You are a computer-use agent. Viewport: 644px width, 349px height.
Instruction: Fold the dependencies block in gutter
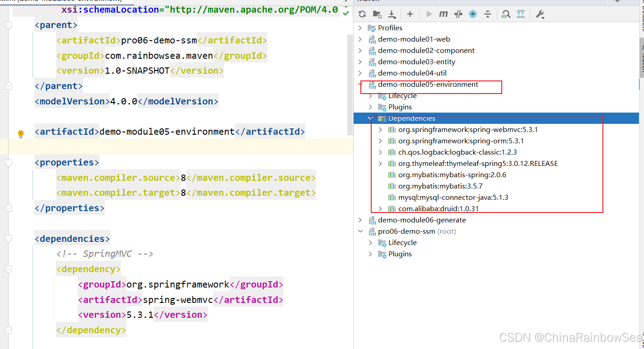(8, 239)
